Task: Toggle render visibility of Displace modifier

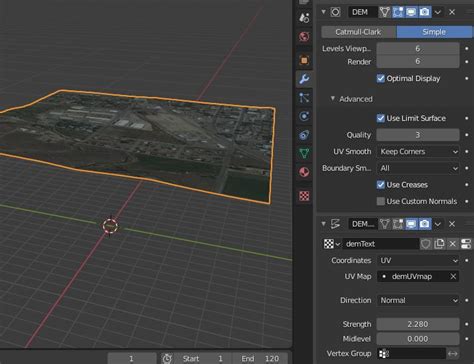Action: (425, 224)
